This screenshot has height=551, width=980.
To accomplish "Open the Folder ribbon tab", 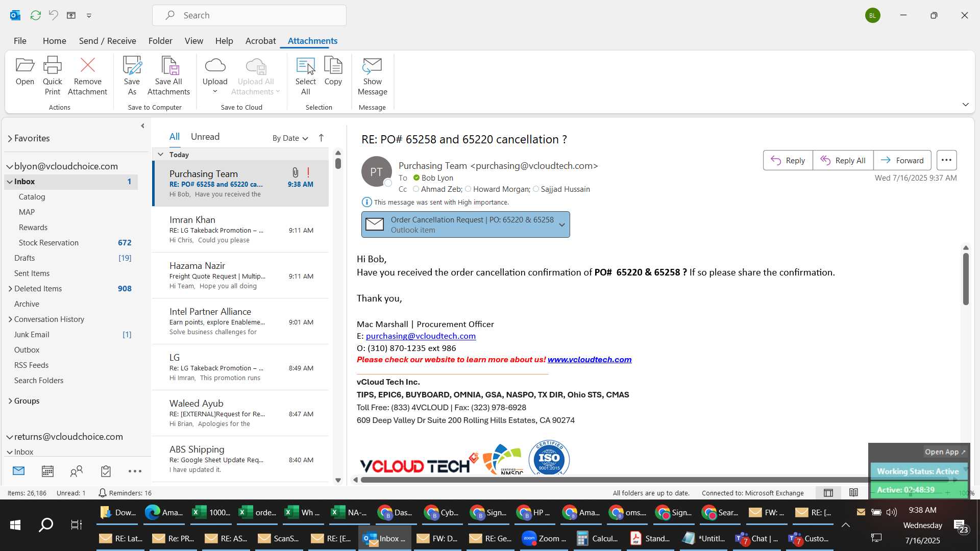I will click(160, 41).
